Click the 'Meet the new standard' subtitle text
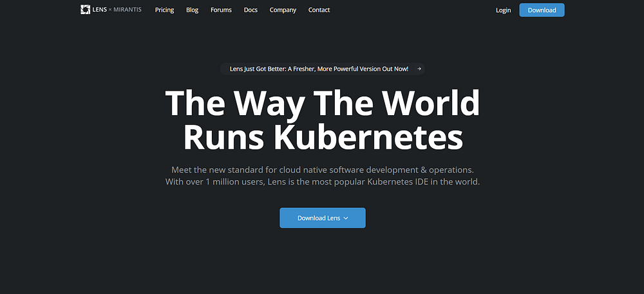 (323, 176)
